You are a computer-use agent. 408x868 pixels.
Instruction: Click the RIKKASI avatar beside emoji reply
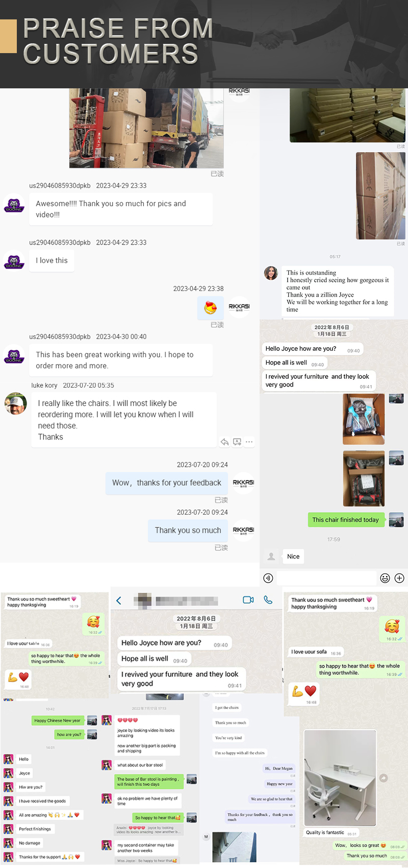[x=239, y=307]
